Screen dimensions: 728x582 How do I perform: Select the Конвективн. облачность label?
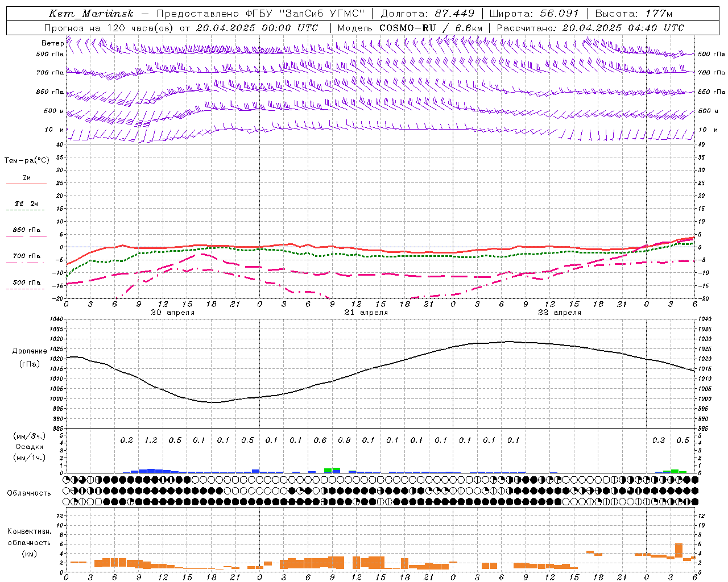pos(29,537)
